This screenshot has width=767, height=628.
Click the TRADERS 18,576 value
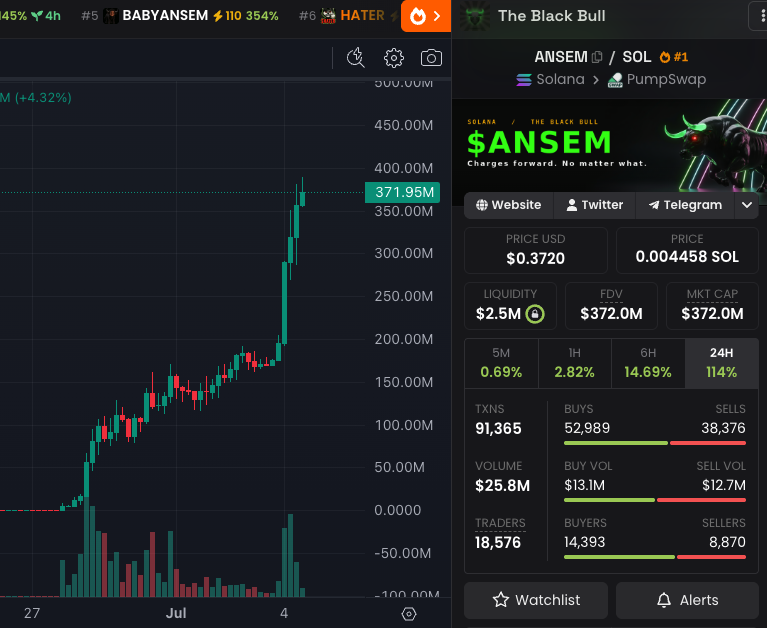click(x=498, y=542)
